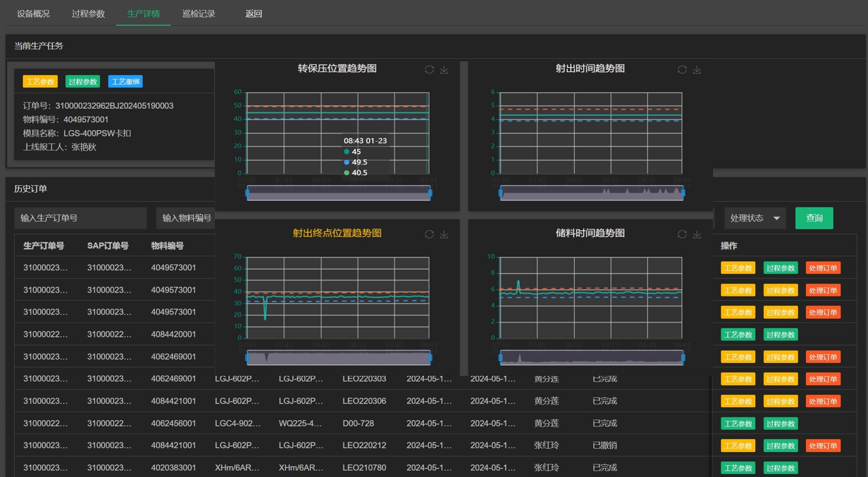Viewport: 868px width, 477px height.
Task: Click the yellow 工艺参数 button in current task
Action: point(40,82)
